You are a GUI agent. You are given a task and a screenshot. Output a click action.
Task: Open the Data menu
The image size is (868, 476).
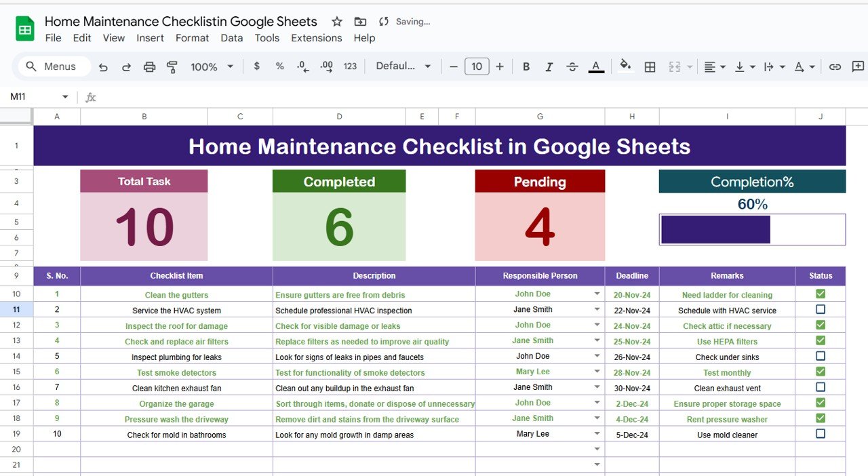pos(231,38)
